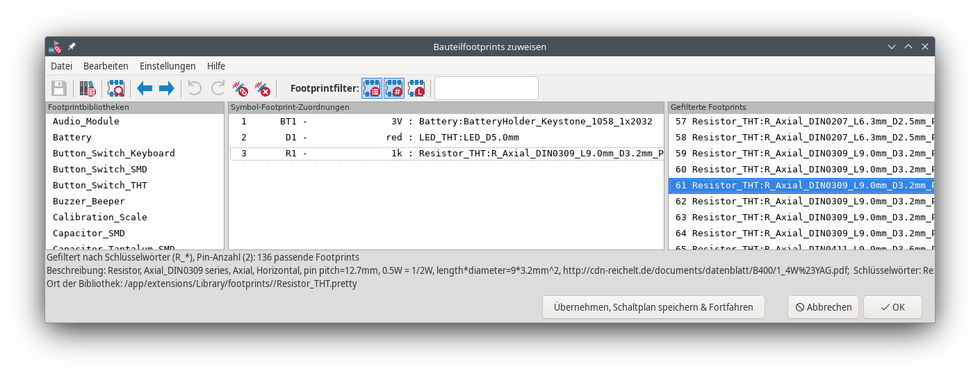Go to next unassigned symbol arrow
Screen dimensions: 980x376
167,88
